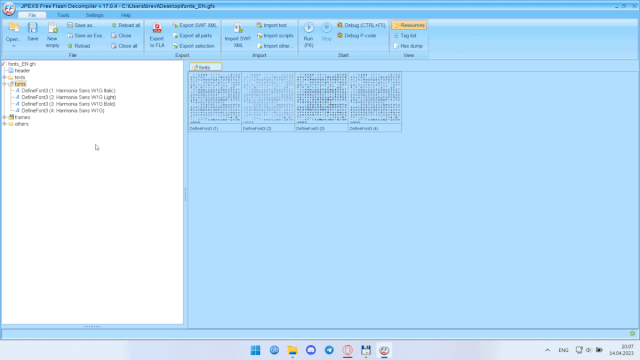Open Opera browser from taskbar

click(347, 350)
